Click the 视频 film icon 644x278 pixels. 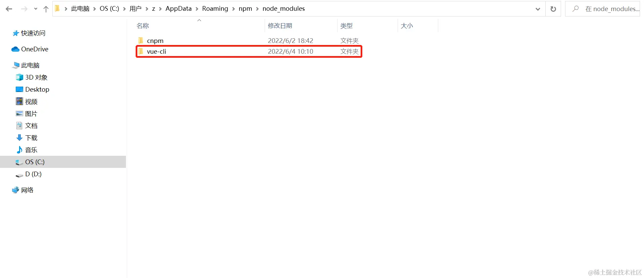[x=19, y=101]
